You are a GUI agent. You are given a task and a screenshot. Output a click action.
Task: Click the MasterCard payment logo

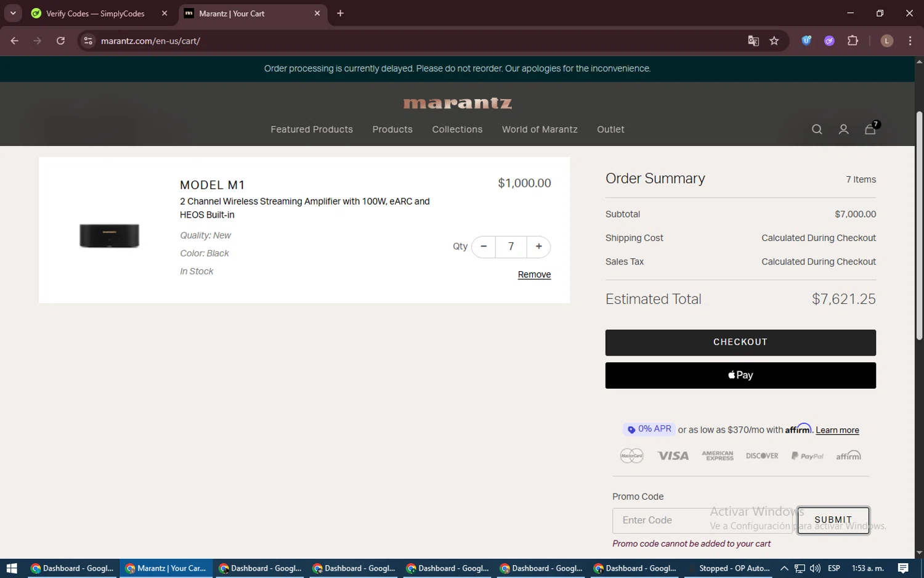tap(631, 456)
